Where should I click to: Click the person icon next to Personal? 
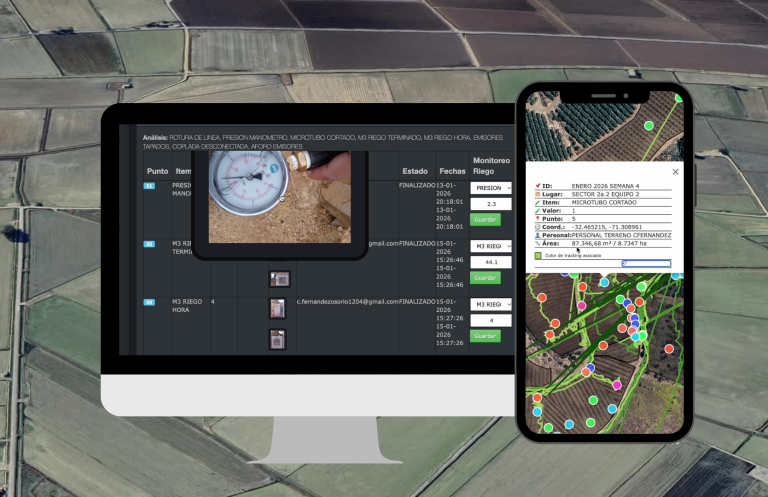point(538,235)
